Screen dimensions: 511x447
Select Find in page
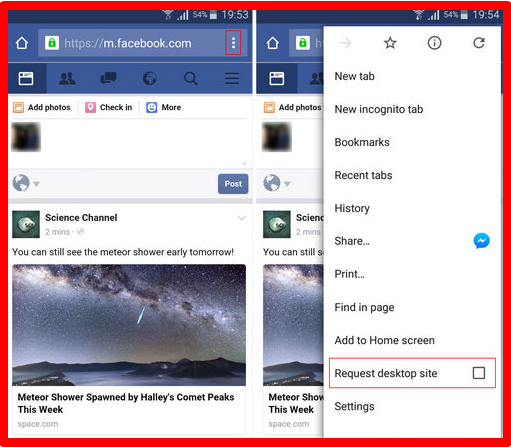(x=412, y=307)
